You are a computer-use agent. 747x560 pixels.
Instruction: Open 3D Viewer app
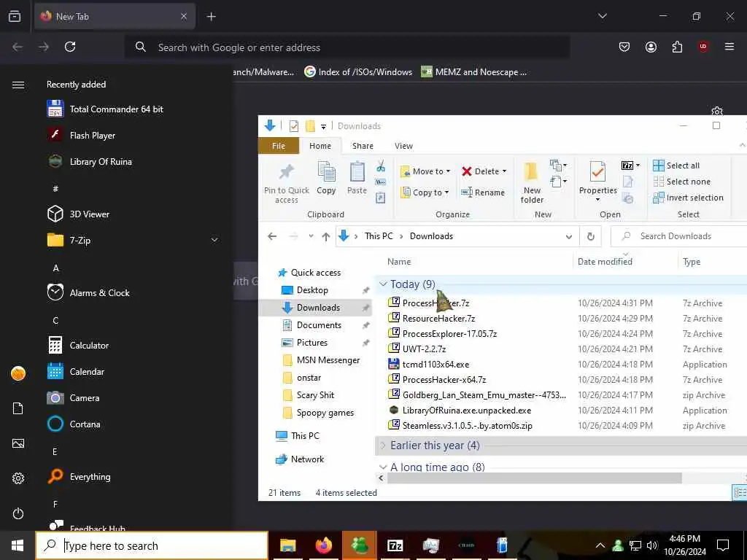click(x=79, y=214)
